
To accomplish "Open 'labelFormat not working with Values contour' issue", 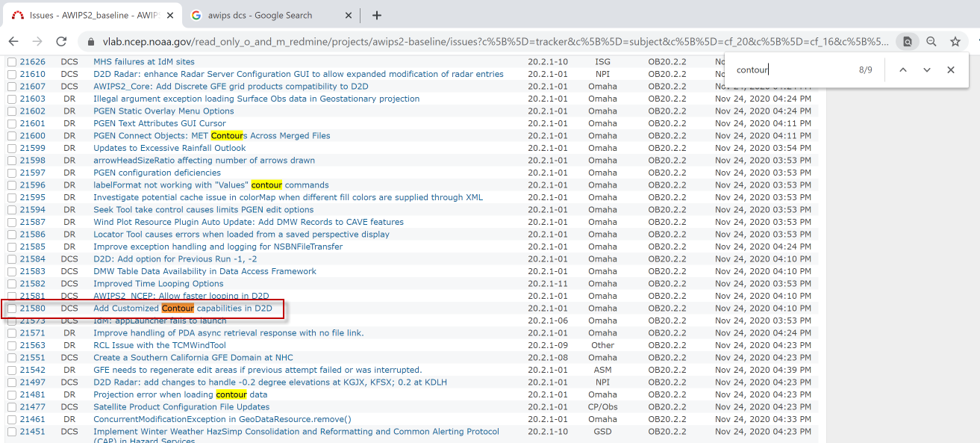I will click(x=210, y=185).
